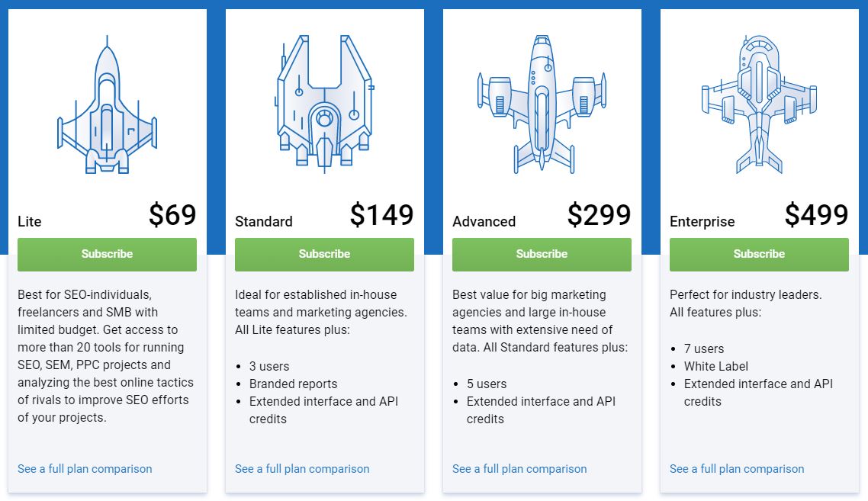Open full plan comparison under Advanced
This screenshot has height=501, width=868.
pyautogui.click(x=519, y=469)
